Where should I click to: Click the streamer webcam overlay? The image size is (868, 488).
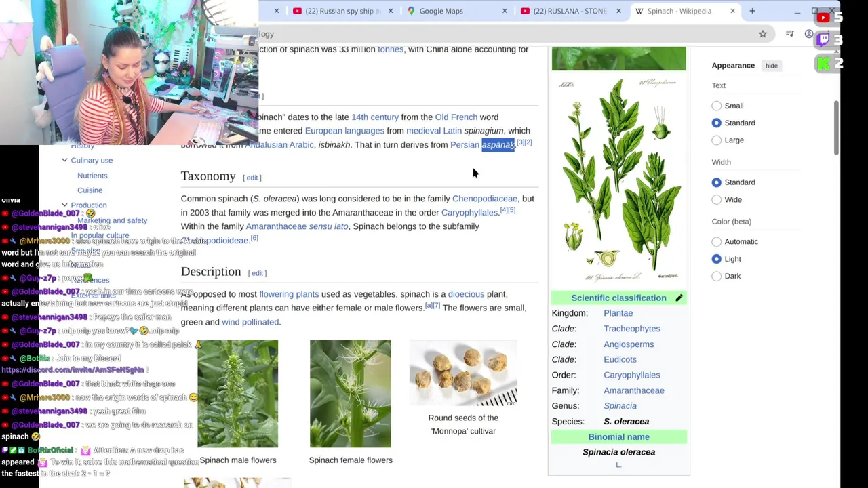(129, 73)
